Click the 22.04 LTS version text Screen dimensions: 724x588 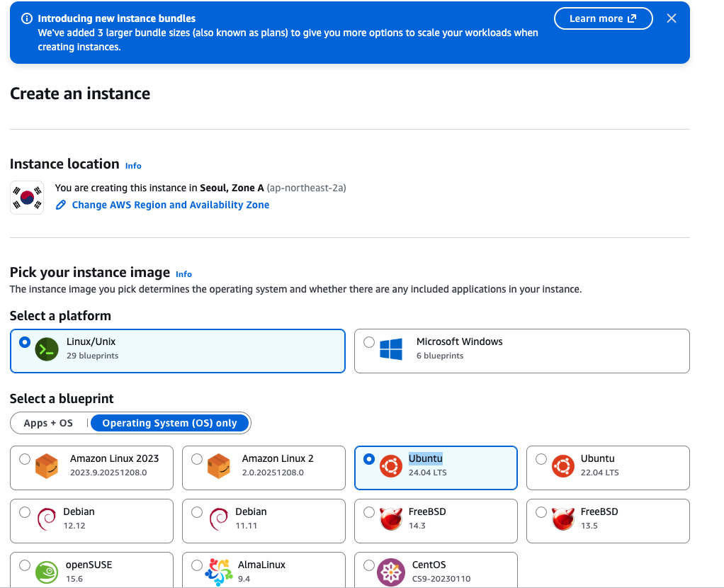600,473
